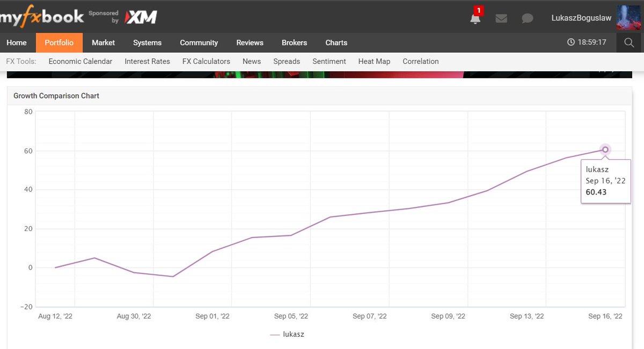
Task: Open the Brokers menu
Action: [x=294, y=43]
